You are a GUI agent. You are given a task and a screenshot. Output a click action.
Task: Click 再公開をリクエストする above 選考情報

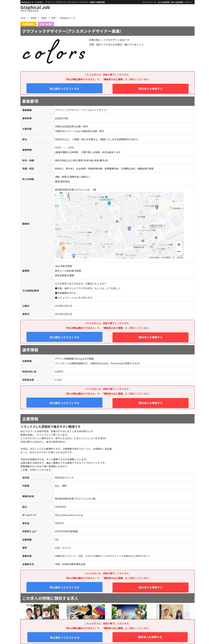pyautogui.click(x=64, y=337)
